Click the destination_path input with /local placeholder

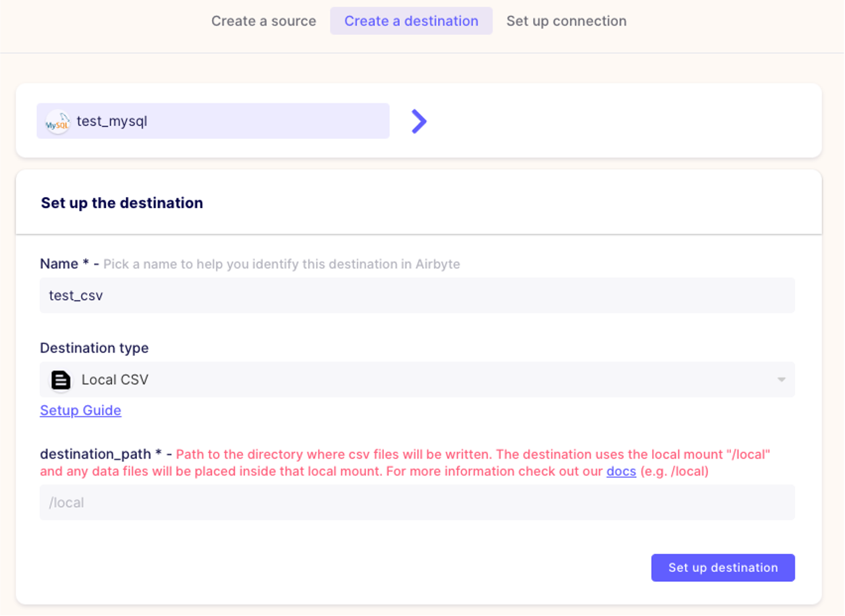(x=416, y=503)
